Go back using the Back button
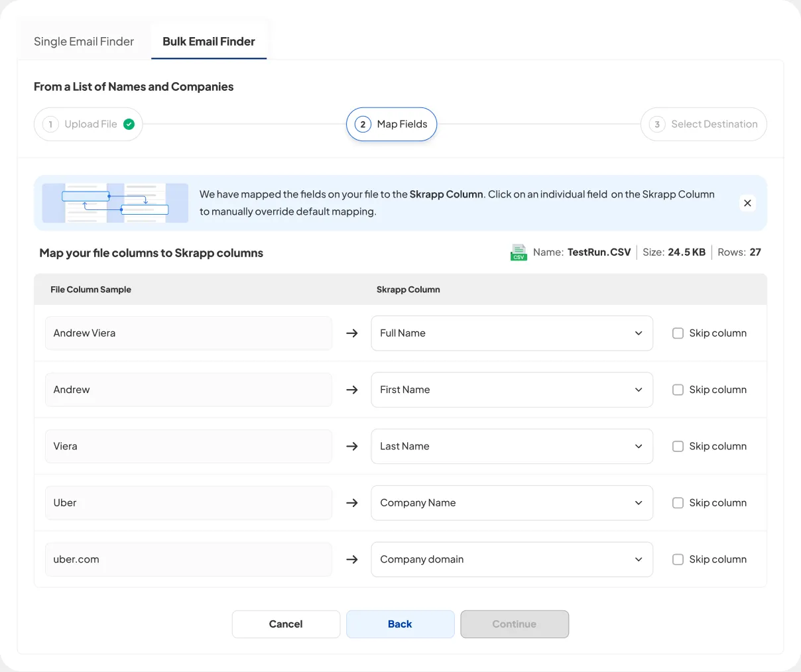This screenshot has height=672, width=801. [x=400, y=624]
